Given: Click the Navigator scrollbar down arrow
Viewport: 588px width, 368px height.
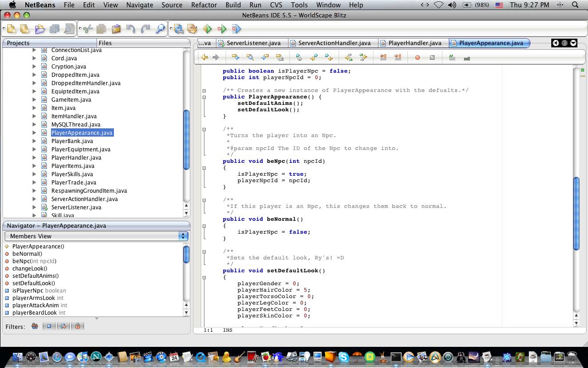Looking at the screenshot, I should coord(187,313).
